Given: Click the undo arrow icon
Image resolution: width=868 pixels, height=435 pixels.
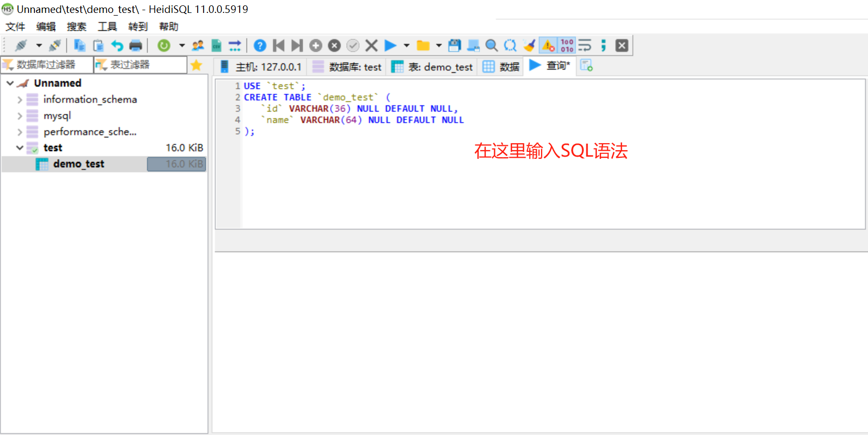Looking at the screenshot, I should click(117, 46).
